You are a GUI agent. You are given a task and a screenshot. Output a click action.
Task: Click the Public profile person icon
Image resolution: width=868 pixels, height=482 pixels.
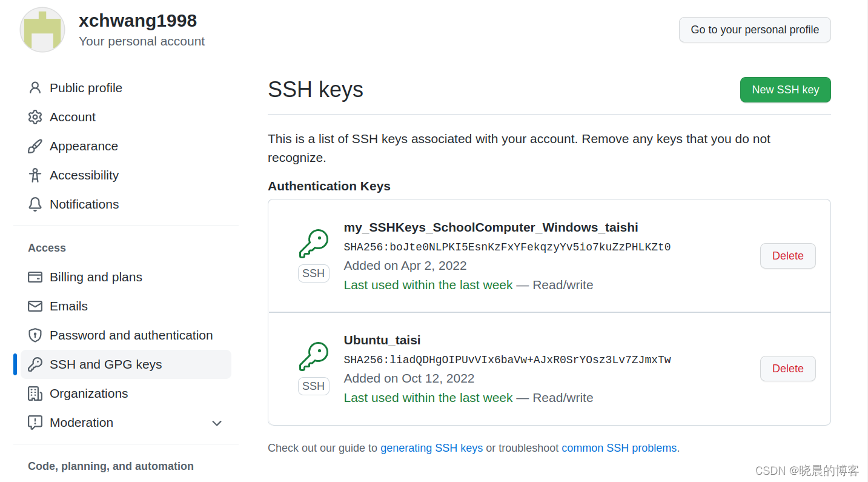tap(35, 88)
